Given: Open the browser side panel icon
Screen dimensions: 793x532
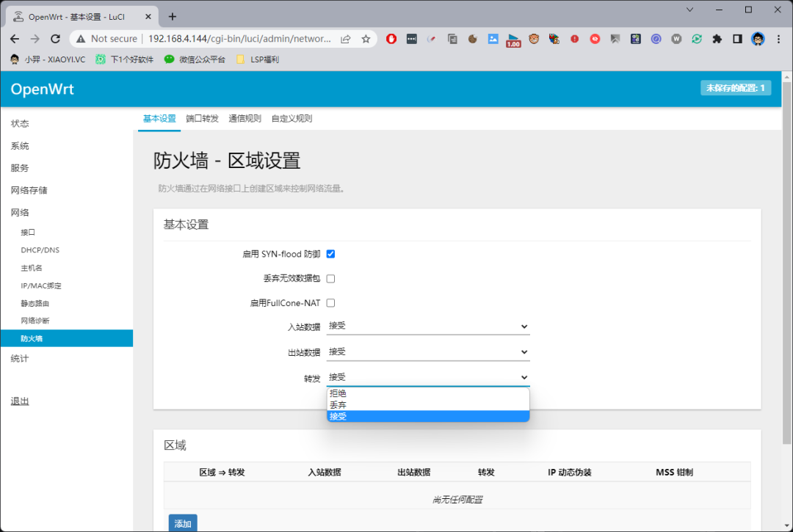Looking at the screenshot, I should click(x=737, y=39).
